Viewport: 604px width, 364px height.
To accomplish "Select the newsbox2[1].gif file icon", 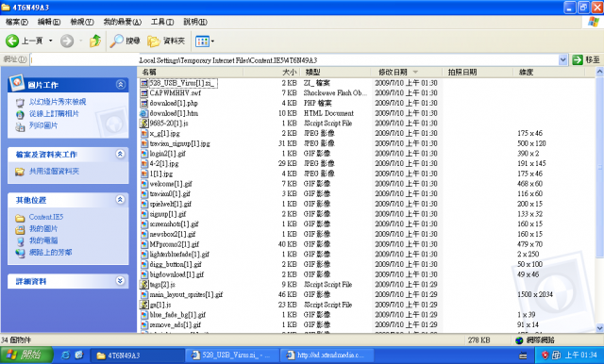I will (144, 234).
